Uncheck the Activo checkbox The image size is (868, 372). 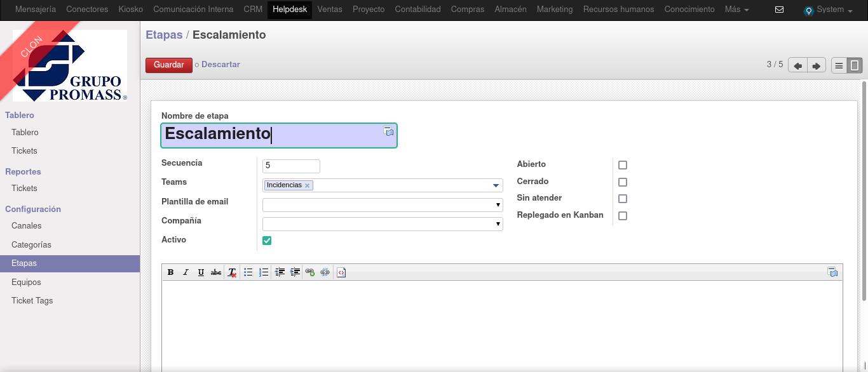click(267, 241)
